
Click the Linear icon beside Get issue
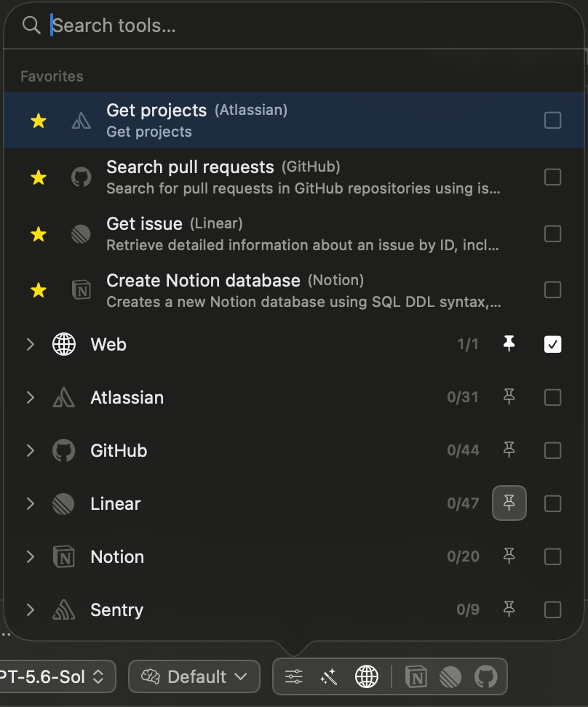82,234
